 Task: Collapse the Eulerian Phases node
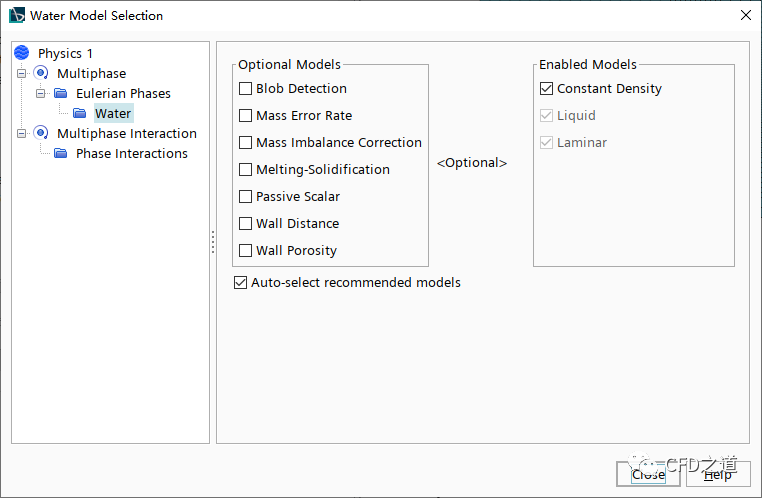[41, 93]
